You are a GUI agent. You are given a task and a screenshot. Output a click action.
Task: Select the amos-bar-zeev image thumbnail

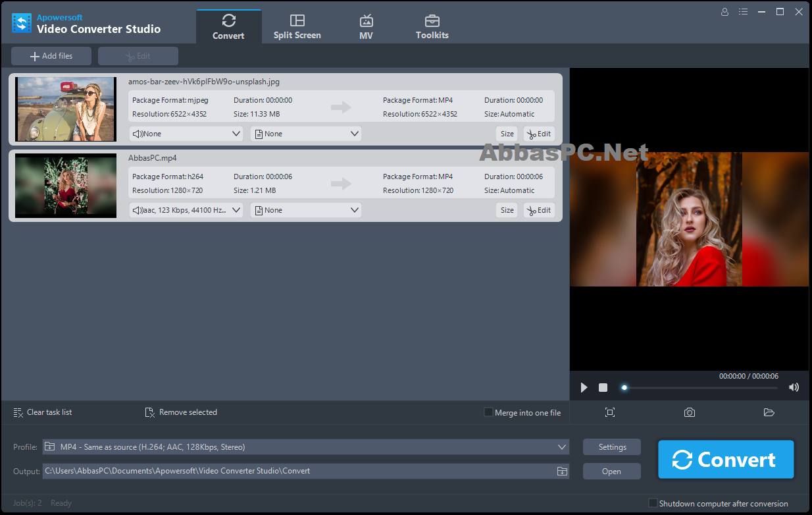pos(66,109)
